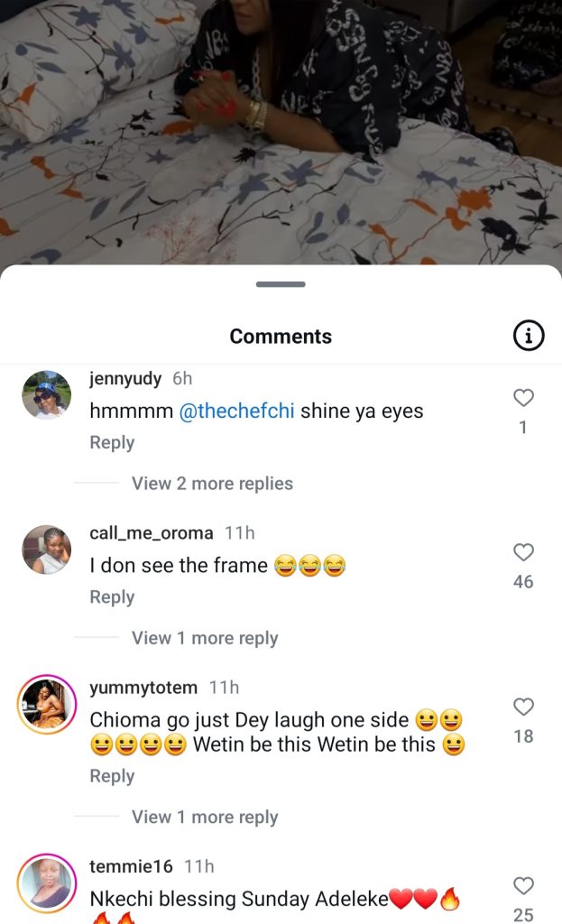Expand View 1 more reply under call_me_oroma
Viewport: 562px width, 924px height.
click(x=205, y=638)
